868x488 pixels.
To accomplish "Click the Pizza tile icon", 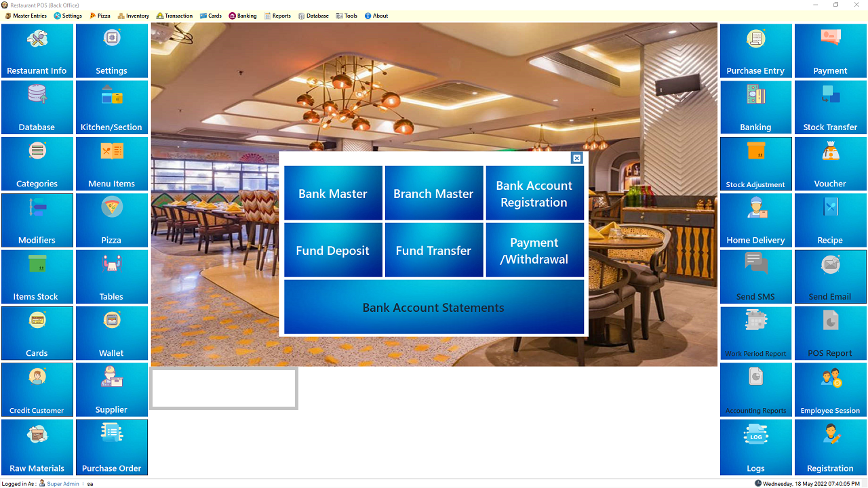I will [112, 207].
